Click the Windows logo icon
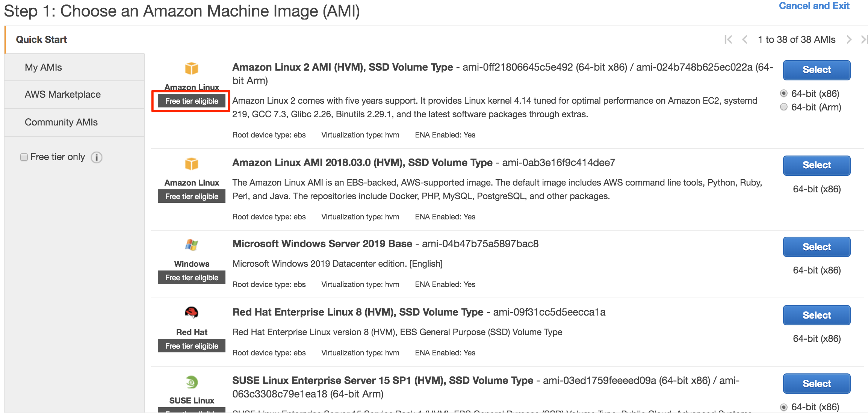Screen dimensions: 868x417 click(192, 245)
